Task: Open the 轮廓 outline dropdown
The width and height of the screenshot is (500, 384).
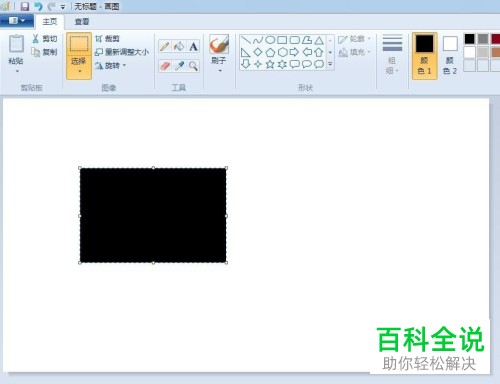Action: click(x=354, y=39)
